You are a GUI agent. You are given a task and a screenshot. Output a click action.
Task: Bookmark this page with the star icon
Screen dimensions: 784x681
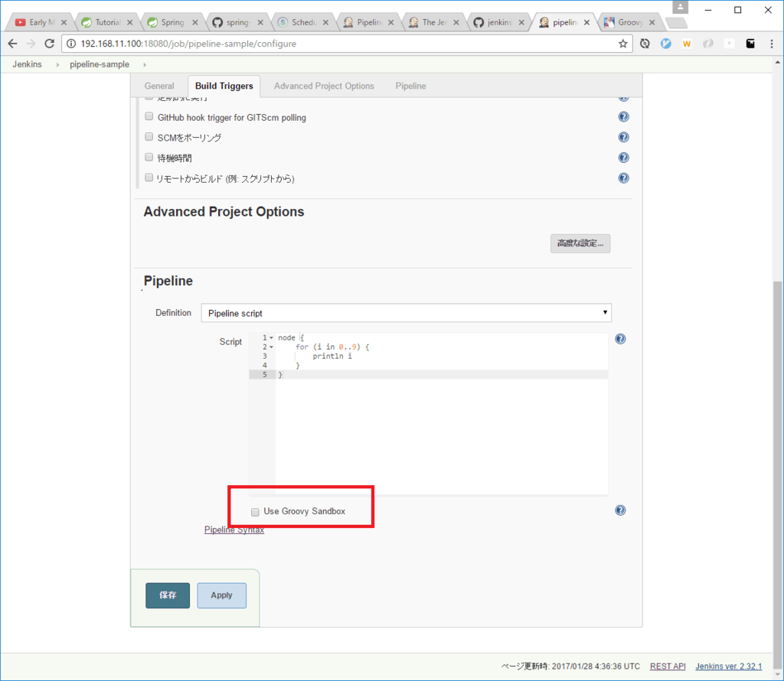[623, 44]
